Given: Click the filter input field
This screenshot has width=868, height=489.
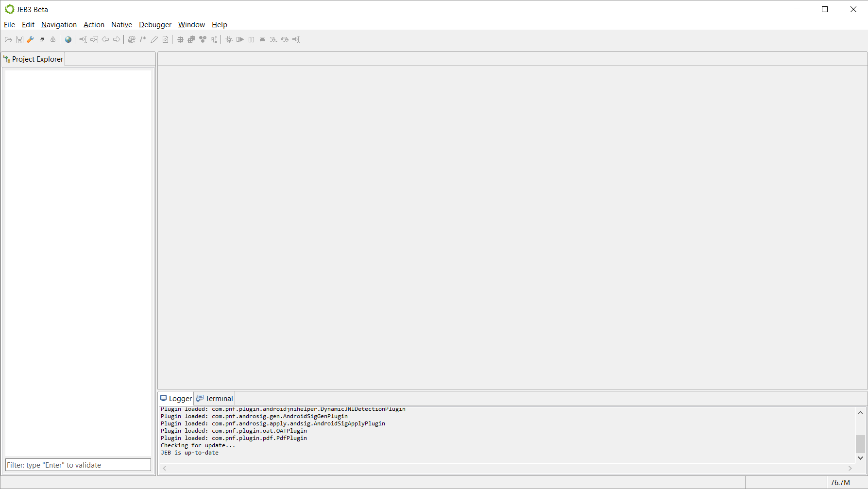Looking at the screenshot, I should [78, 464].
